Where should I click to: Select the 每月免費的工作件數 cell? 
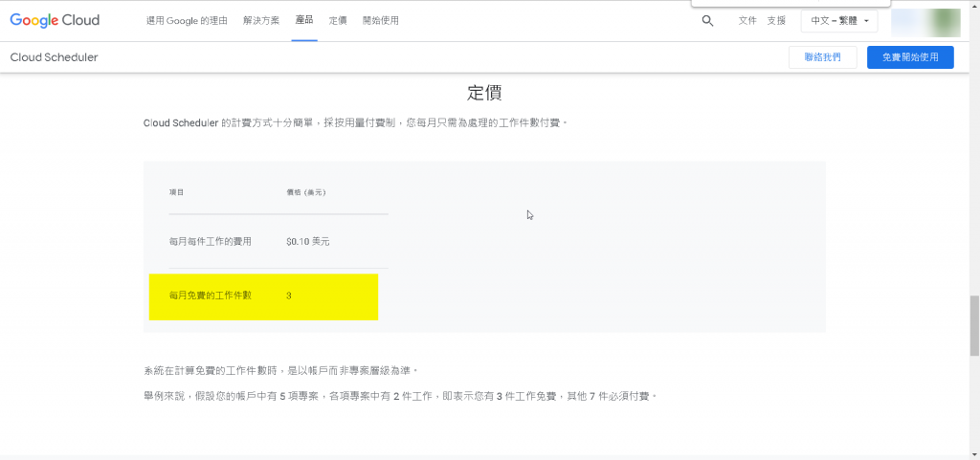[x=210, y=296]
